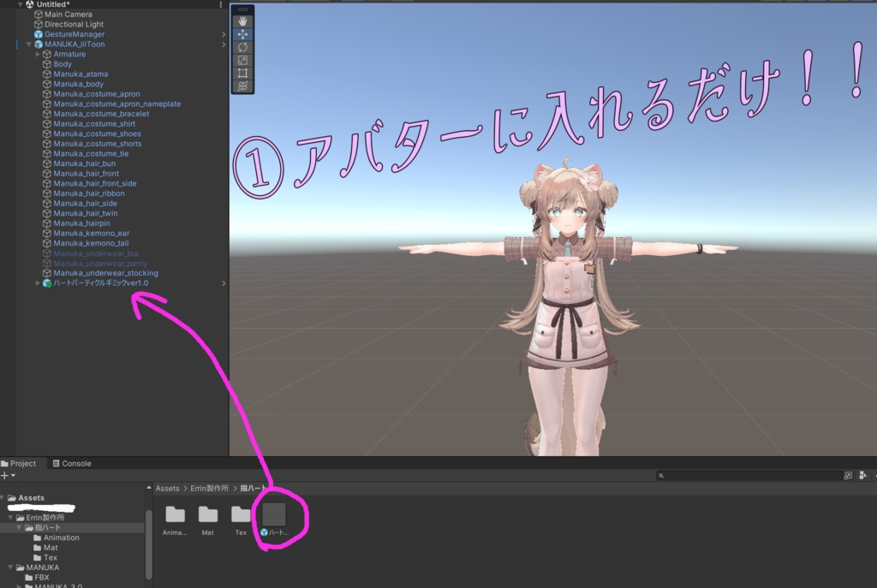The width and height of the screenshot is (877, 588).
Task: Click the scroll-up arrow above project tree scrollbar
Action: coord(149,488)
